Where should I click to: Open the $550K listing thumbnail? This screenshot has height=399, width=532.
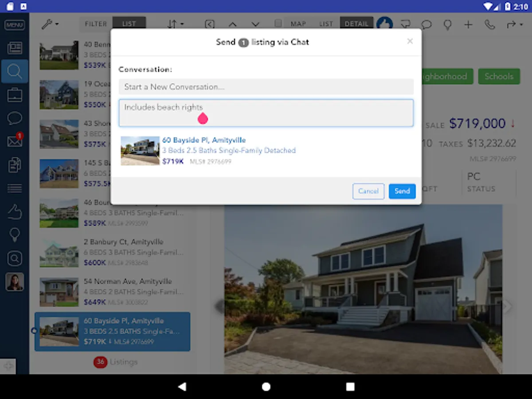59,94
